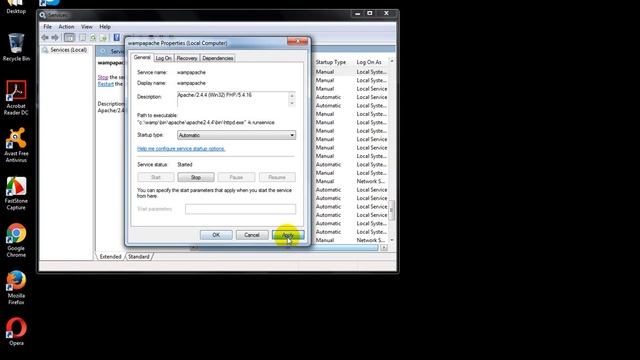
Task: Switch to the Log On tab
Action: [164, 58]
